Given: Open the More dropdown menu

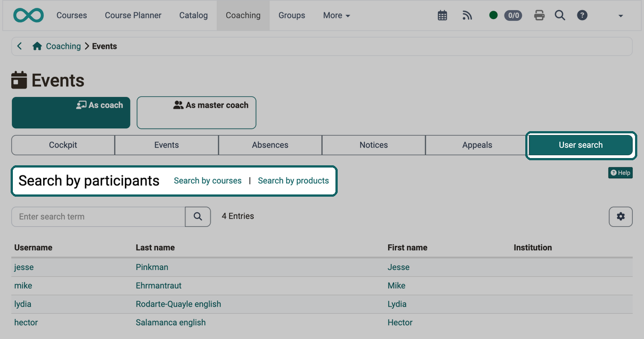Looking at the screenshot, I should tap(337, 16).
